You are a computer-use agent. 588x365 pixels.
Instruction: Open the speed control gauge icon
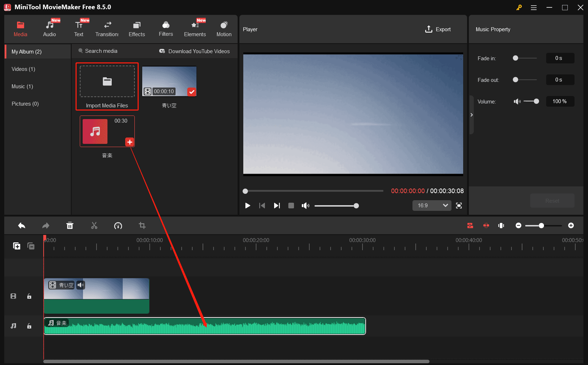(118, 225)
